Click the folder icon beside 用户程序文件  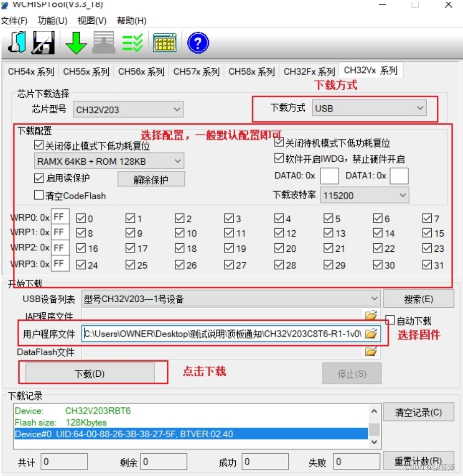tap(371, 333)
